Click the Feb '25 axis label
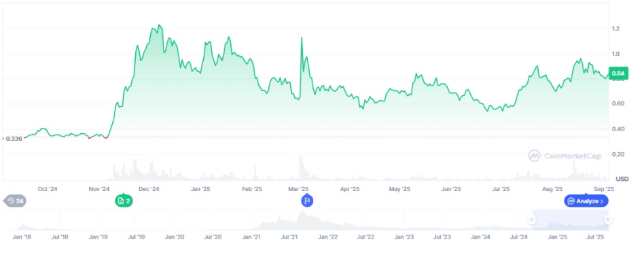This screenshot has width=644, height=257. pyautogui.click(x=252, y=189)
